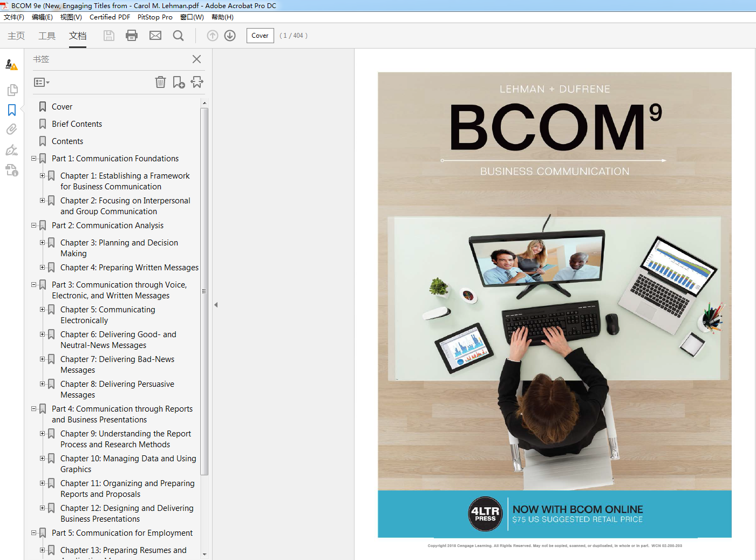756x560 pixels.
Task: Expand Chapter 10 Managing Data bookmark
Action: pos(43,459)
